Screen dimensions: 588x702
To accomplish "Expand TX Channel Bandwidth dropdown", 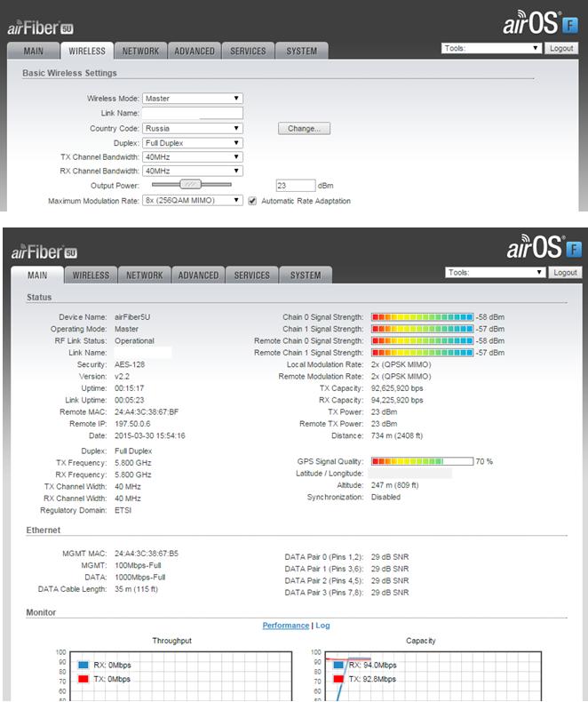I will point(193,157).
